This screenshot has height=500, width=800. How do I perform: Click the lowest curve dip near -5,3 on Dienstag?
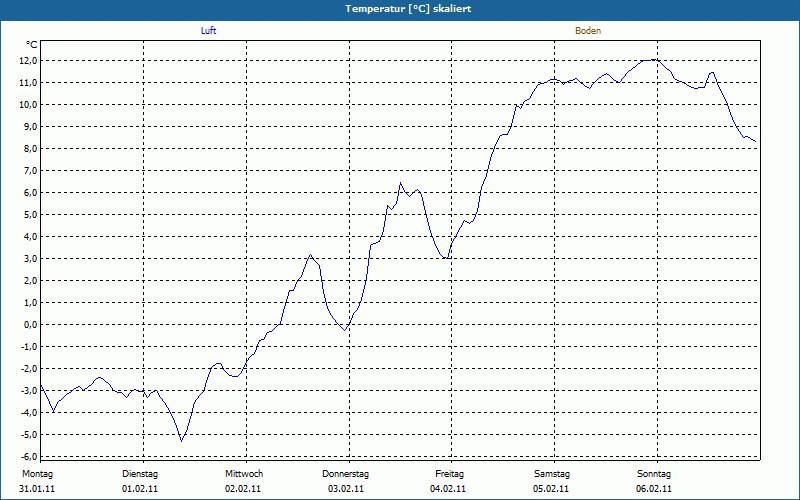(x=181, y=441)
